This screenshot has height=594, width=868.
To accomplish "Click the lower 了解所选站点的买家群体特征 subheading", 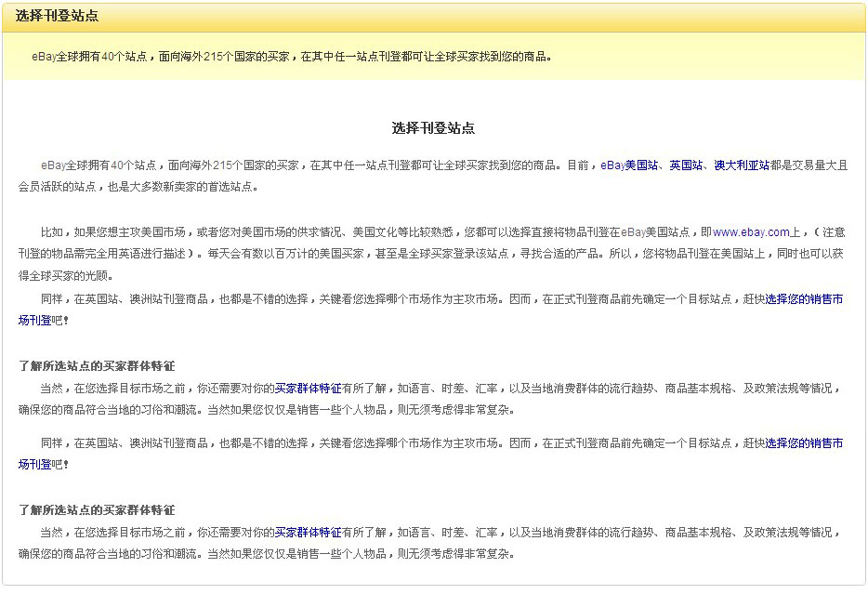I will tap(97, 510).
